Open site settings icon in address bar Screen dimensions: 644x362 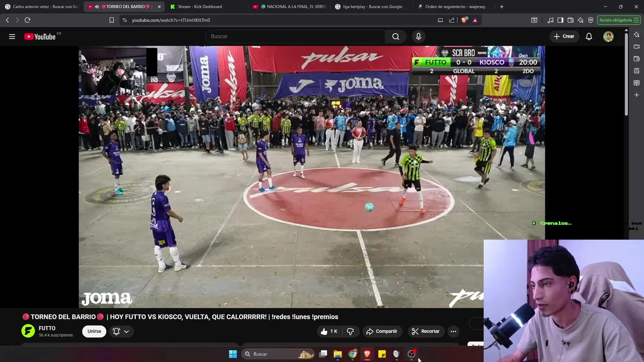tap(124, 20)
